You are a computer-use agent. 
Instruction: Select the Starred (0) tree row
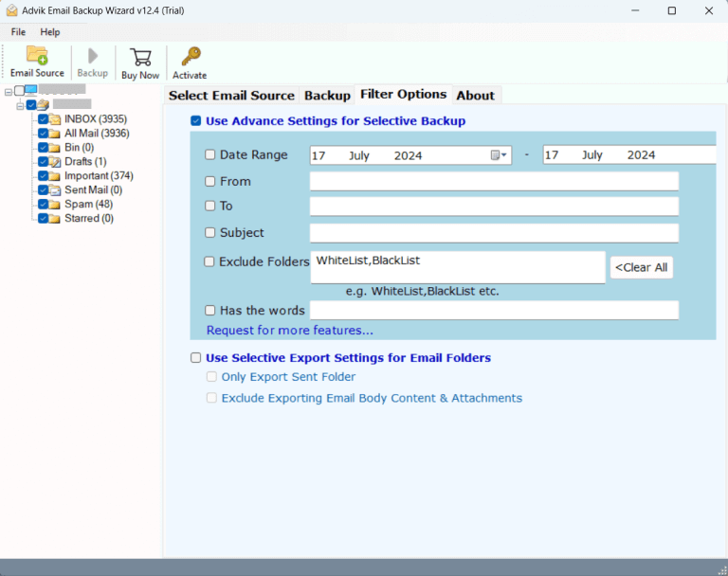[89, 219]
